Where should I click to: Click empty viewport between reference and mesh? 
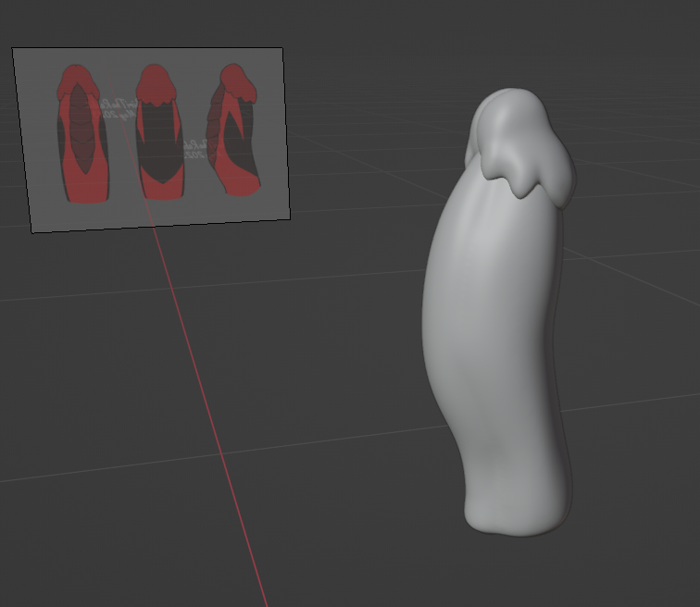point(361,185)
